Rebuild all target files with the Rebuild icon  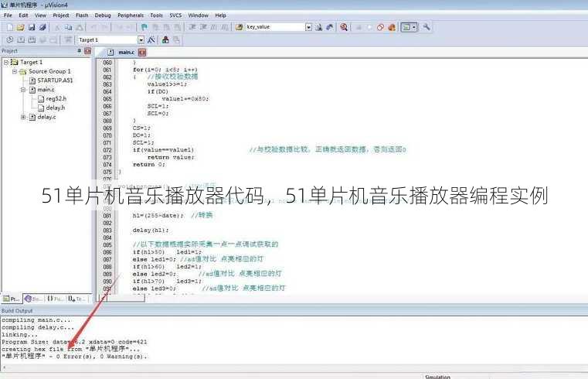[x=32, y=39]
